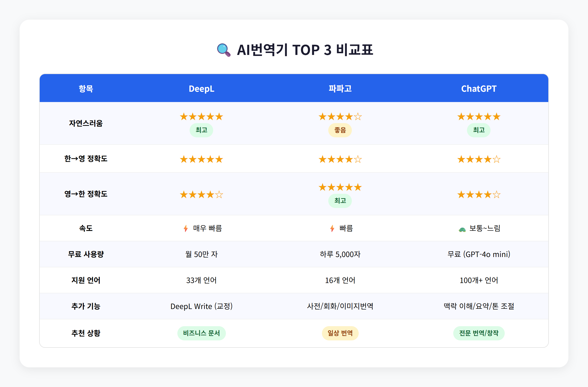Click the empty star in 파파고's 자연스러움 rating
This screenshot has height=387, width=588.
(x=358, y=116)
